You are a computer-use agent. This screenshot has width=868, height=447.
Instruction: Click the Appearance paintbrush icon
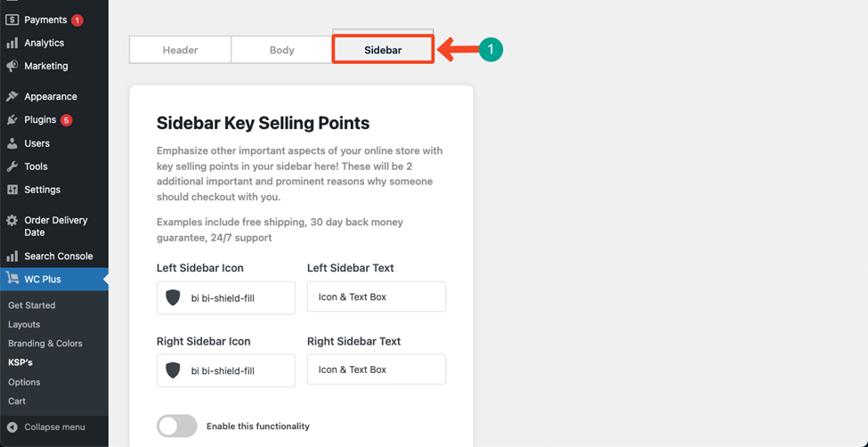(12, 96)
